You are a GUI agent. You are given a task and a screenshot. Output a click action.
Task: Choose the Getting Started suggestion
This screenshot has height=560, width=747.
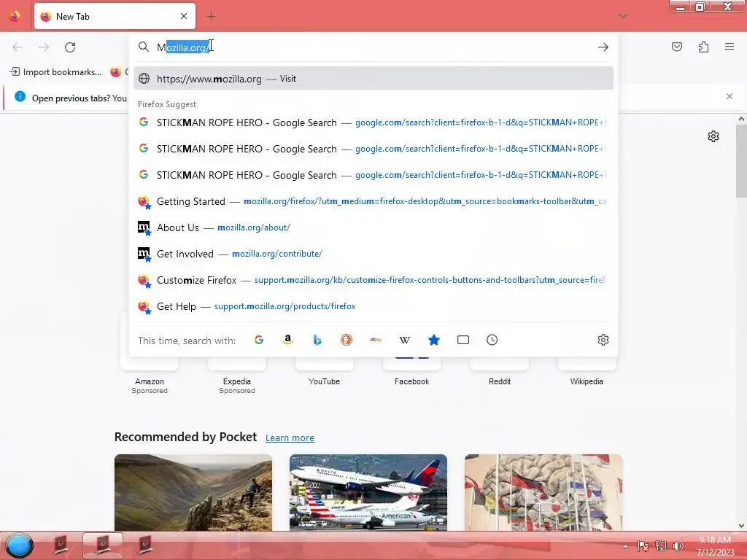(373, 201)
